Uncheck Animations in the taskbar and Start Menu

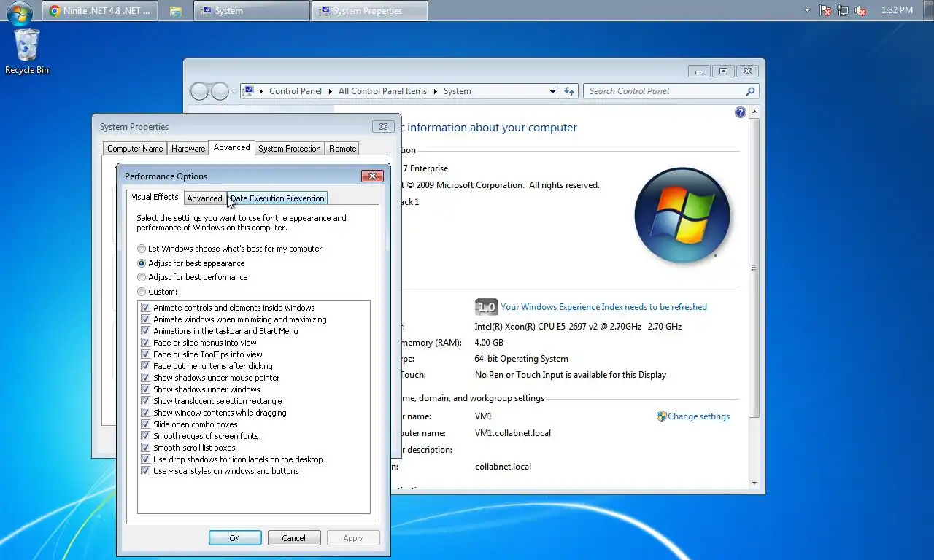146,331
